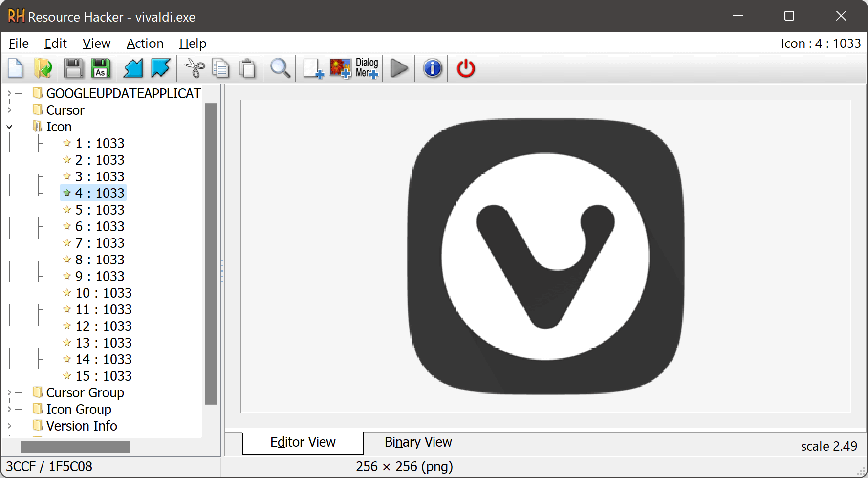Click the Save As toolbar icon
This screenshot has height=478, width=868.
101,68
